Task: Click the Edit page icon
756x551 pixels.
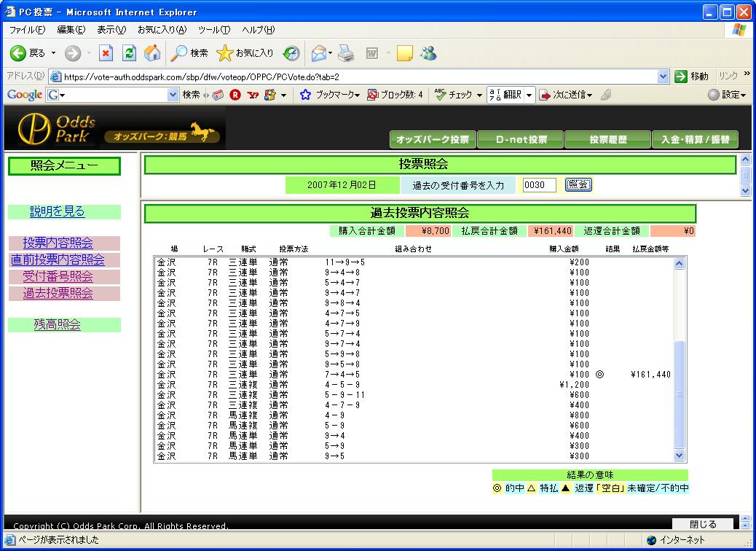Action: tap(371, 53)
